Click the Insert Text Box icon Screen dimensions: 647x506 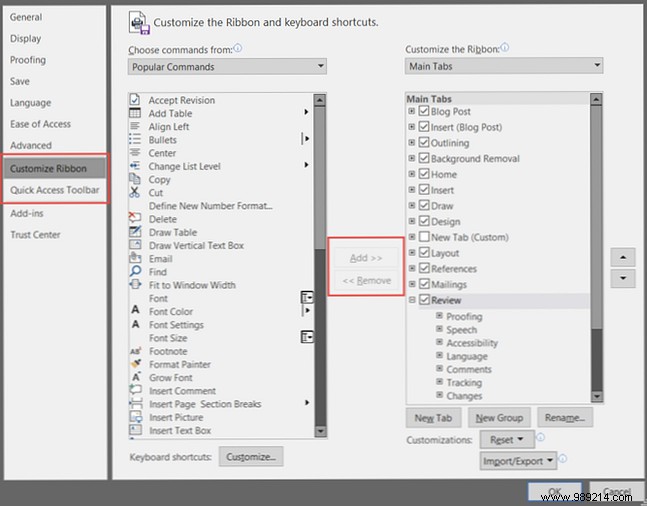click(x=136, y=430)
